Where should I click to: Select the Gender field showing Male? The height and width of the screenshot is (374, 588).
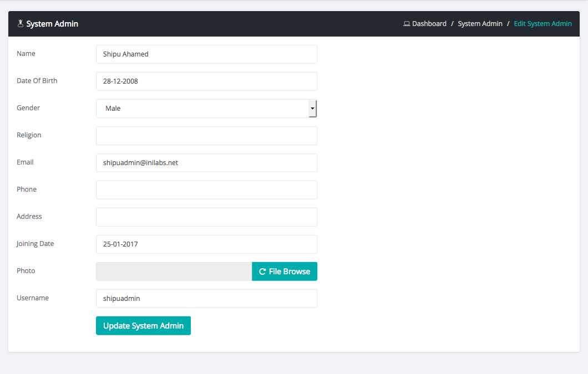pos(202,109)
